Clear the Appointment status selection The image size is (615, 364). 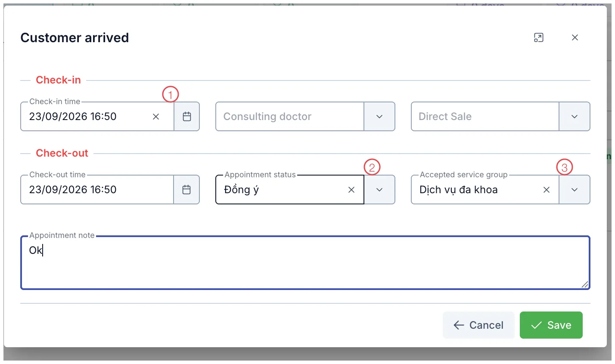click(351, 190)
